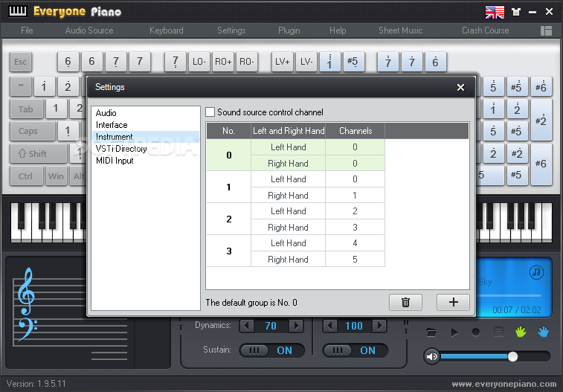Click the No. column header
Screen dimensions: 563x392
[x=229, y=131]
